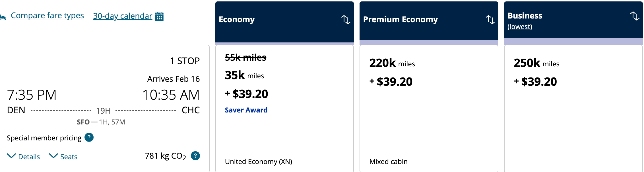Screen dimensions: 644x172
Task: Sort by Business fare arrows icon
Action: tap(635, 16)
